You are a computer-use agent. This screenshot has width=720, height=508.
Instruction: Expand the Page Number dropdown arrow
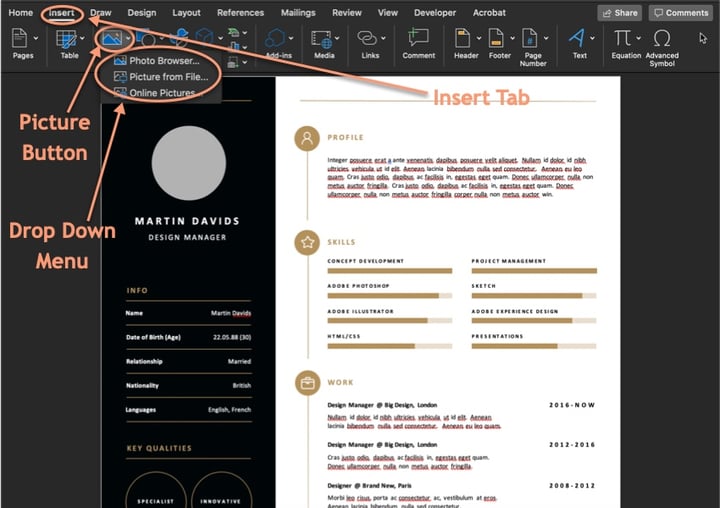pos(546,38)
